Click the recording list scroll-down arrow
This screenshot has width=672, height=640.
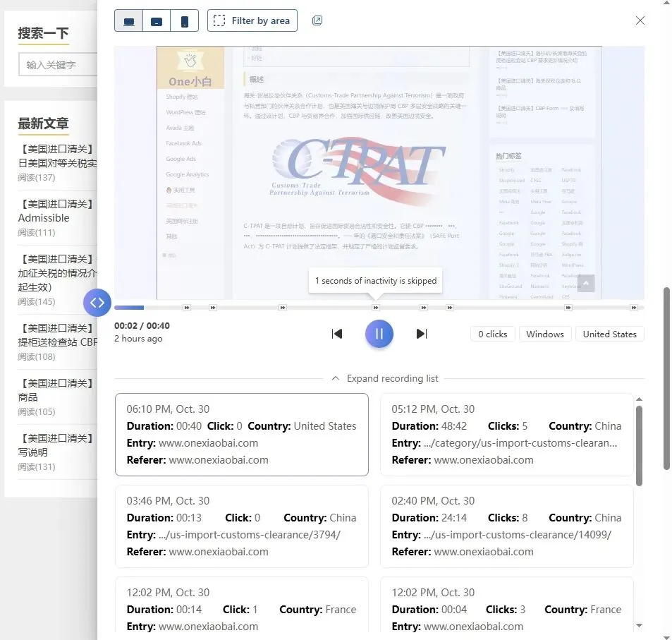[639, 625]
